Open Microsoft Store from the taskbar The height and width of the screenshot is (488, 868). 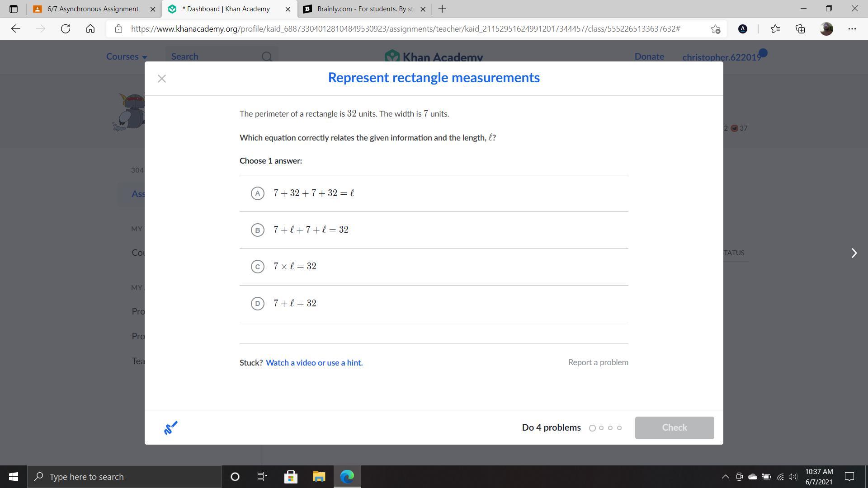coord(291,477)
